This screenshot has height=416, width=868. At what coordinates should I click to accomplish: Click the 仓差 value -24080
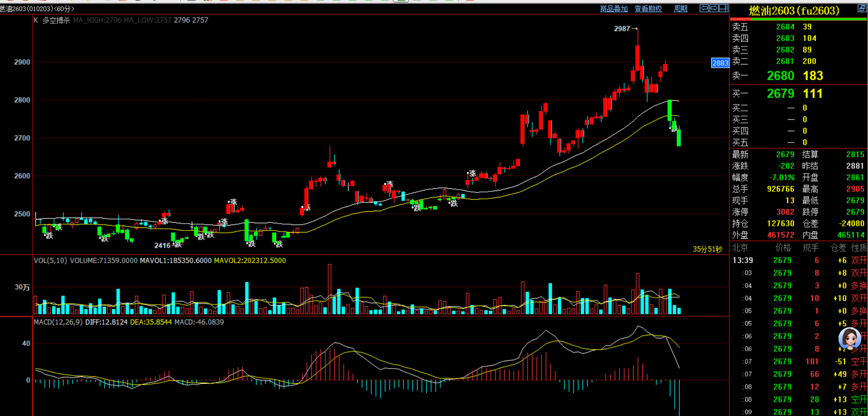851,224
